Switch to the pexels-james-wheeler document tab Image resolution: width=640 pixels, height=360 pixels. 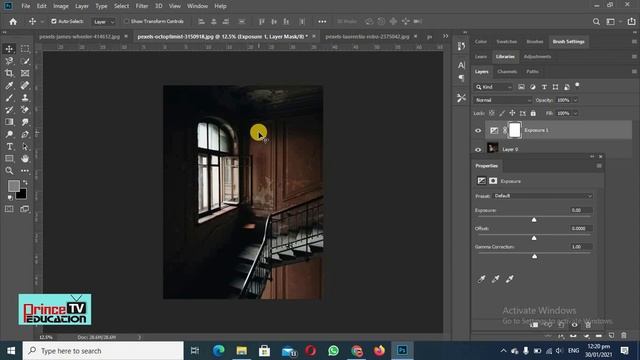[80, 36]
